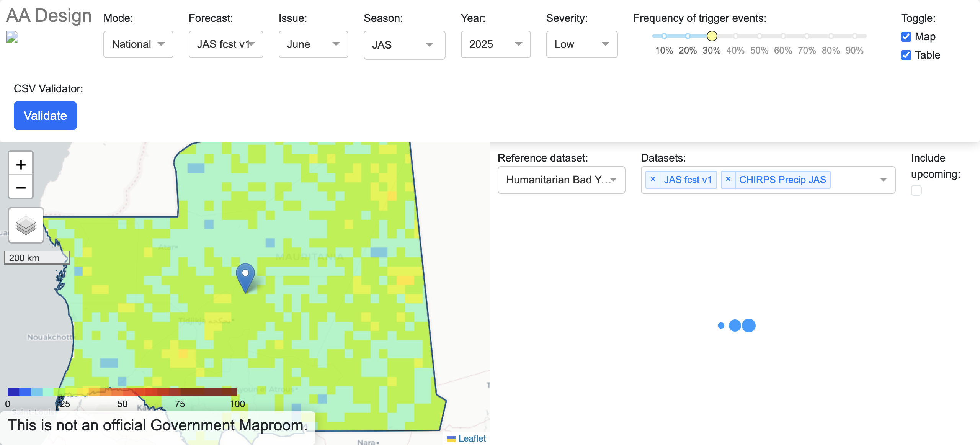The height and width of the screenshot is (445, 980).
Task: Uncheck the Table toggle checkbox
Action: (906, 55)
